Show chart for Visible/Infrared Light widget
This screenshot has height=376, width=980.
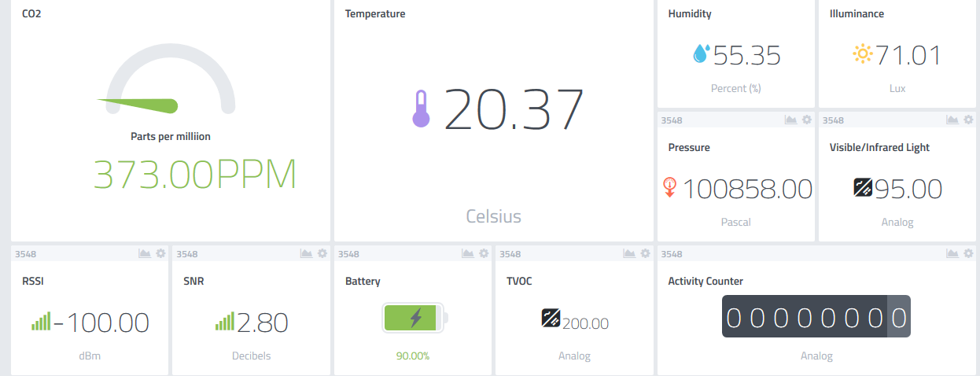[952, 120]
